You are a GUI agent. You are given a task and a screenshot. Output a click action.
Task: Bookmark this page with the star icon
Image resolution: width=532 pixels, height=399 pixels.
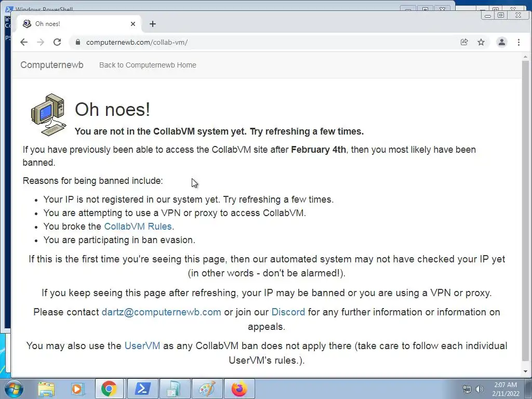tap(481, 42)
